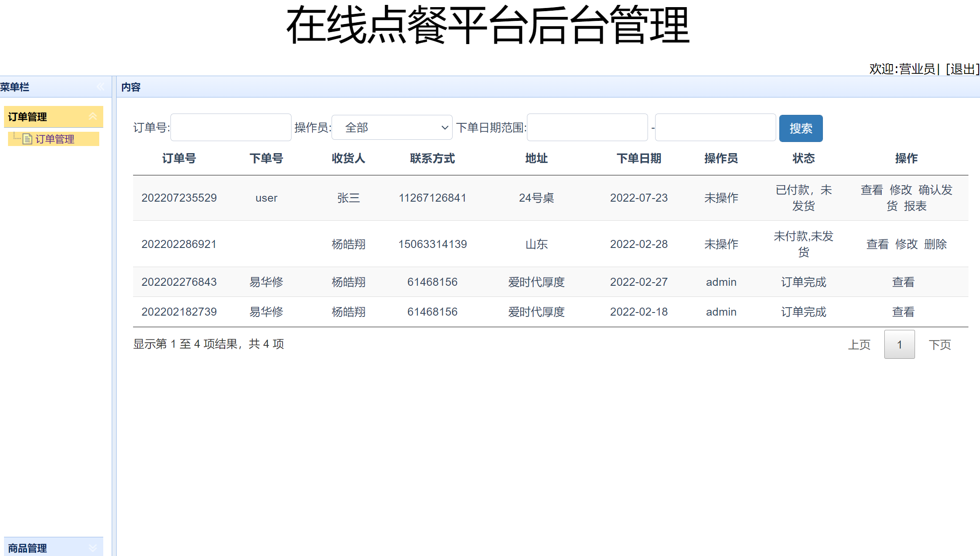Go to 下页 next page
Screen dimensions: 980x556
940,344
